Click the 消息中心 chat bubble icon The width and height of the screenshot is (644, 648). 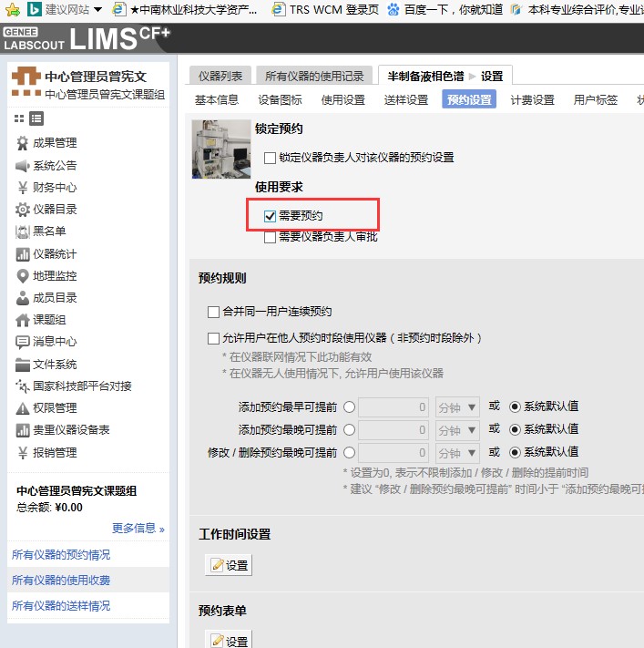[x=23, y=343]
